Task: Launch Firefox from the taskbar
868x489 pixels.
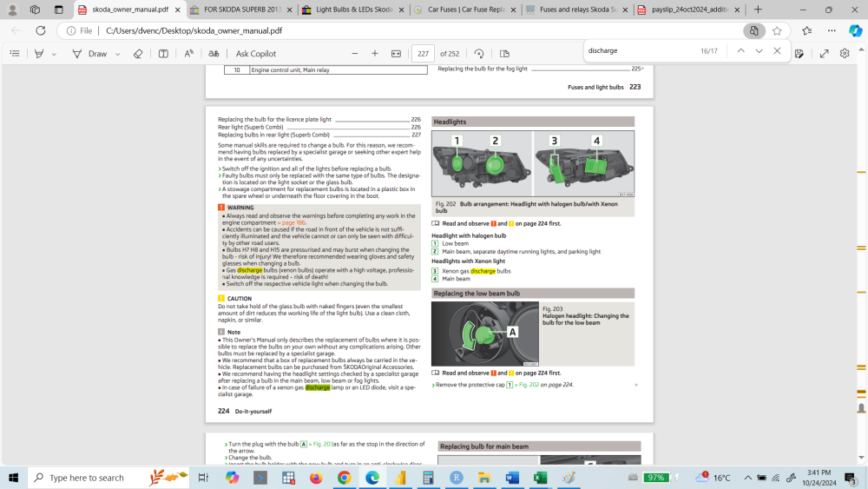Action: (x=316, y=478)
